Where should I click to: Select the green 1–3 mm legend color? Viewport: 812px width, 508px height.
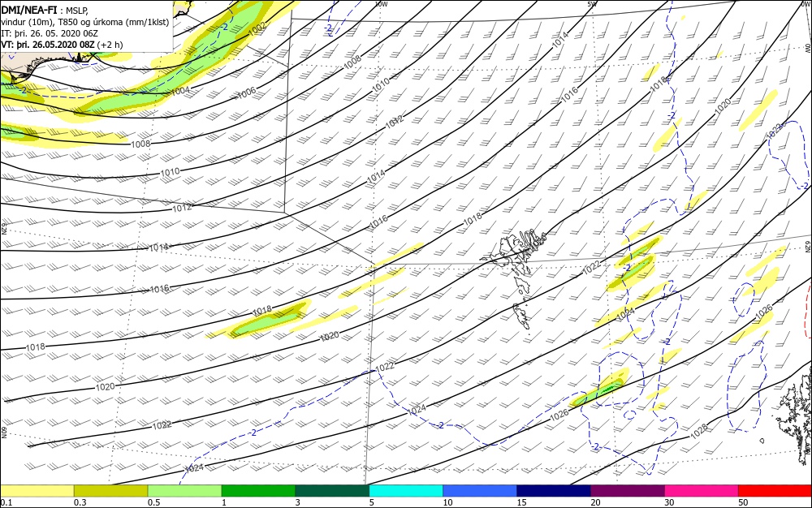258,491
